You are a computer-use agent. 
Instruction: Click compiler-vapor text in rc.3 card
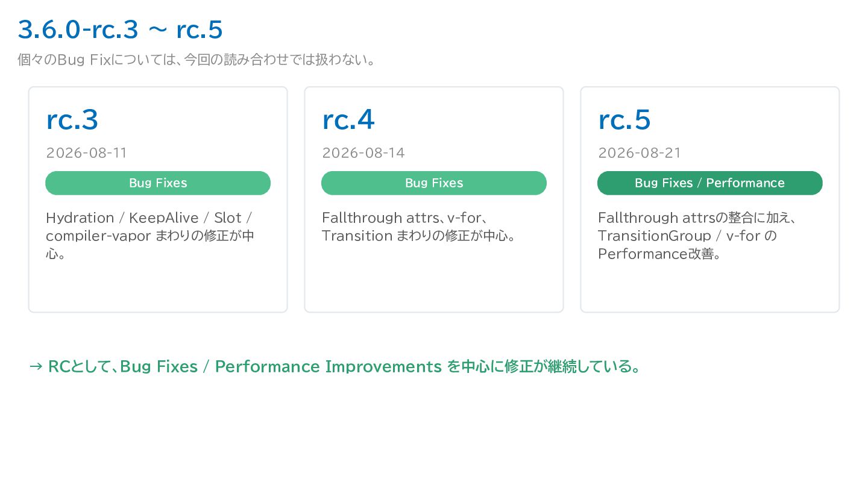[x=98, y=236]
